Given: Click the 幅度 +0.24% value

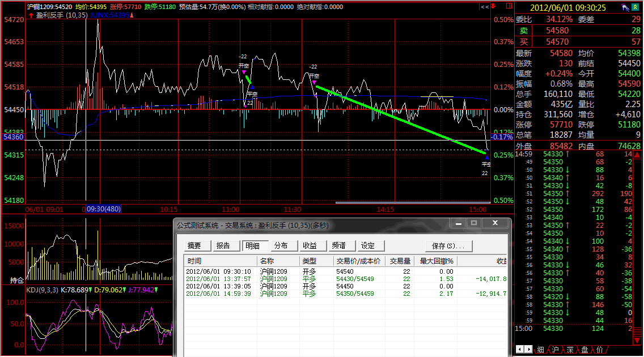Looking at the screenshot, I should click(x=558, y=74).
